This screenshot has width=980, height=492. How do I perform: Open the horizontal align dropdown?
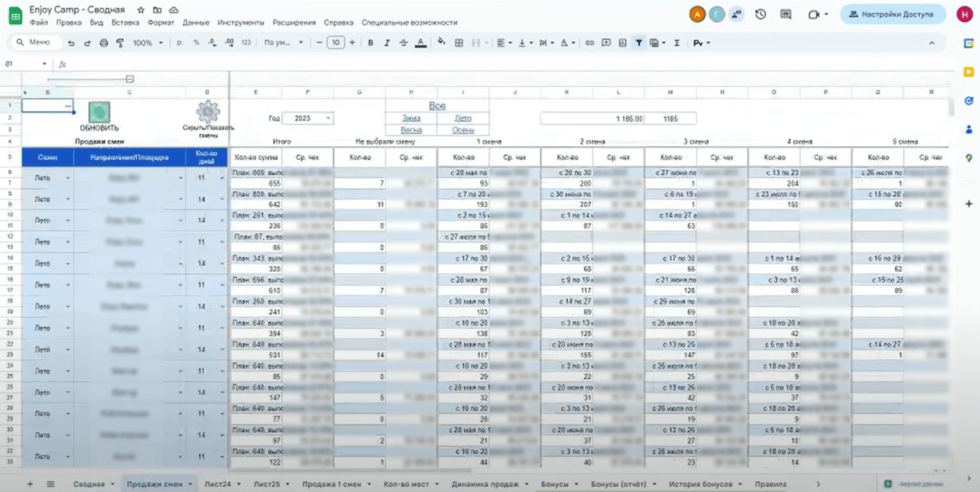(x=504, y=43)
